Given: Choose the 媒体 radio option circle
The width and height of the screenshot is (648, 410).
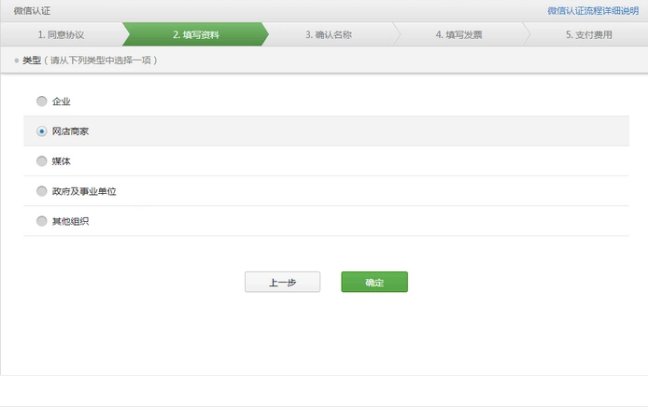Looking at the screenshot, I should click(x=41, y=161).
